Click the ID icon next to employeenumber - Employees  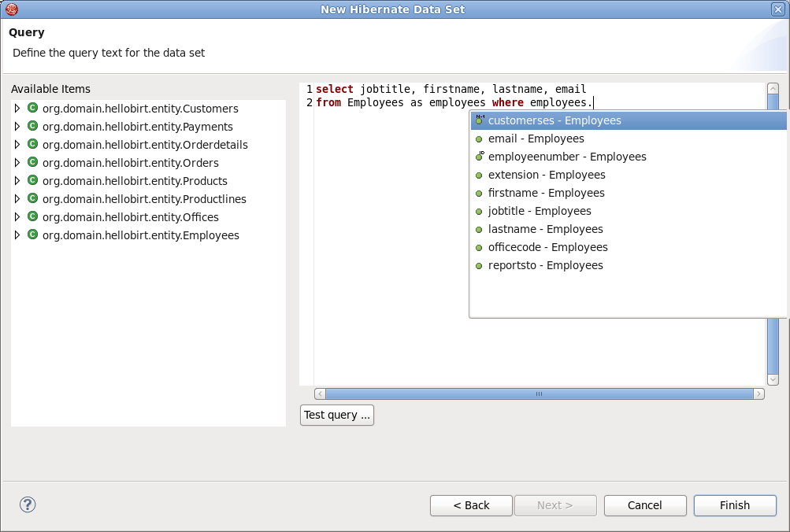click(479, 156)
